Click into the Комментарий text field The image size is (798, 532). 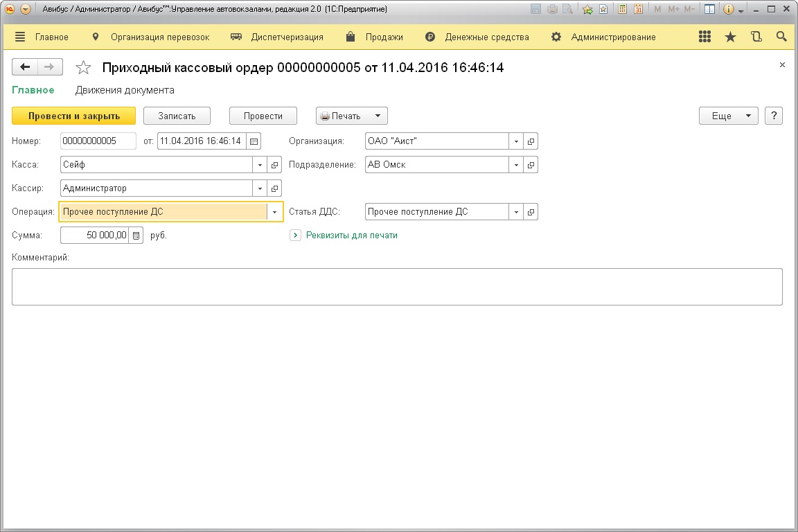(x=397, y=287)
